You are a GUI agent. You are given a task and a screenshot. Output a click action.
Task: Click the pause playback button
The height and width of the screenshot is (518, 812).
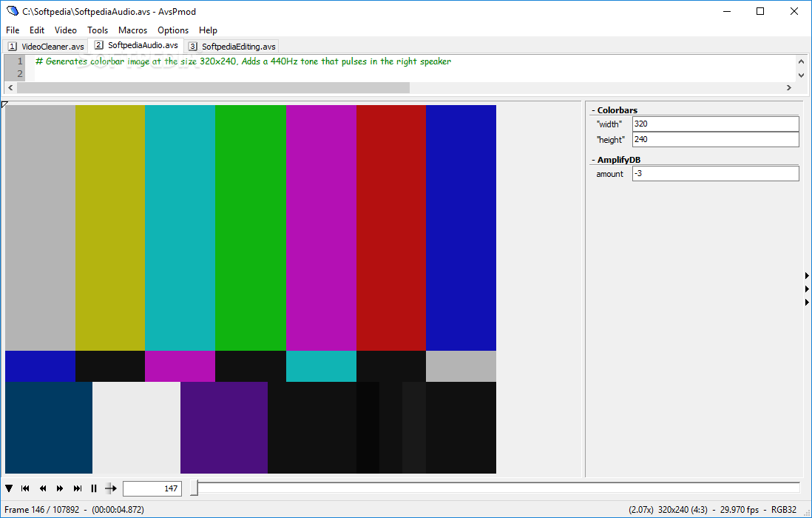click(94, 488)
